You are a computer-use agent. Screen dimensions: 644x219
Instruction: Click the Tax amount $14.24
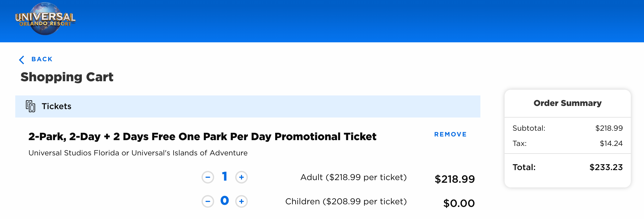coord(611,143)
